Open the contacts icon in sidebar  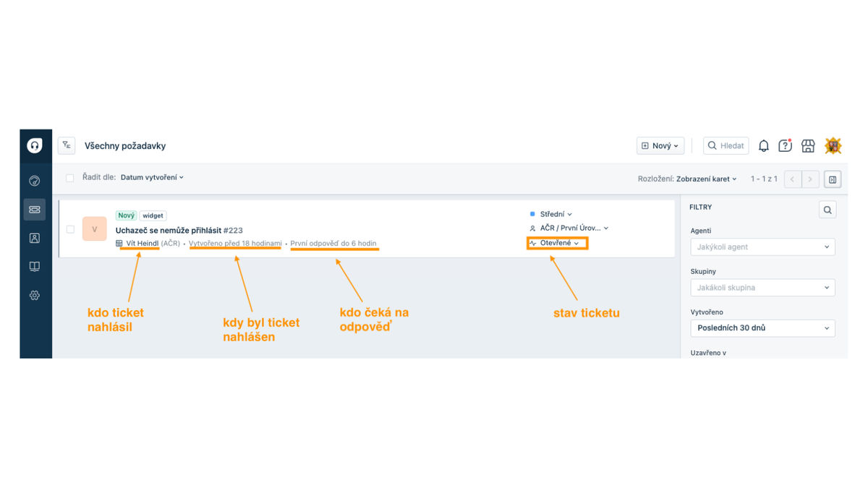tap(34, 238)
